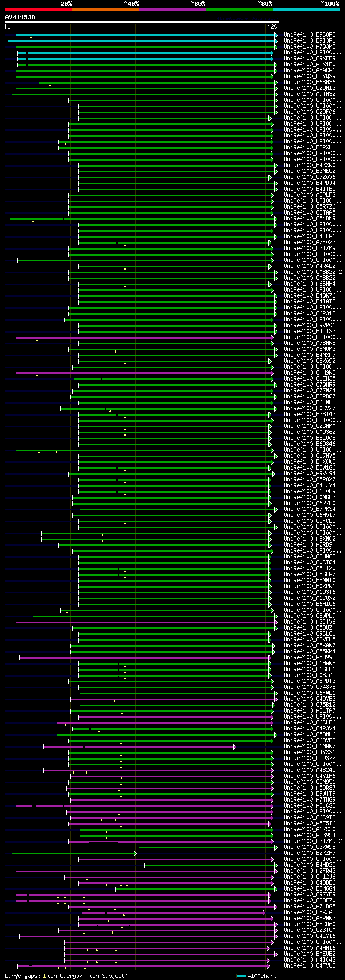Viewport: 345px width, 980px height.
Task: Select label UniRef100_A4S245
Action: click(309, 770)
